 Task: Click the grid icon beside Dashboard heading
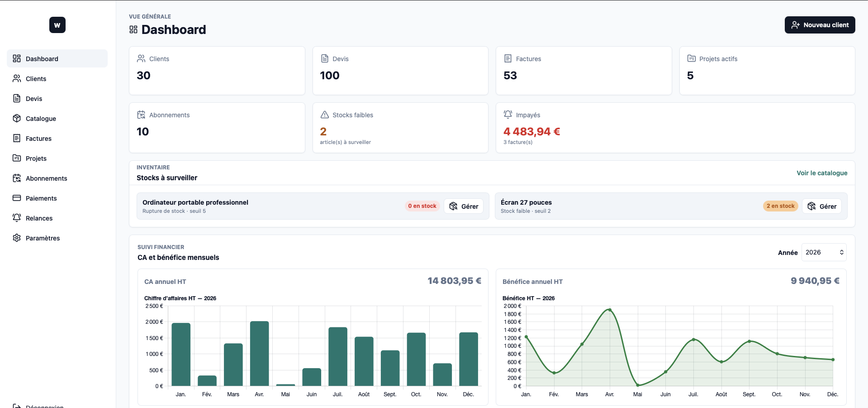coord(133,29)
